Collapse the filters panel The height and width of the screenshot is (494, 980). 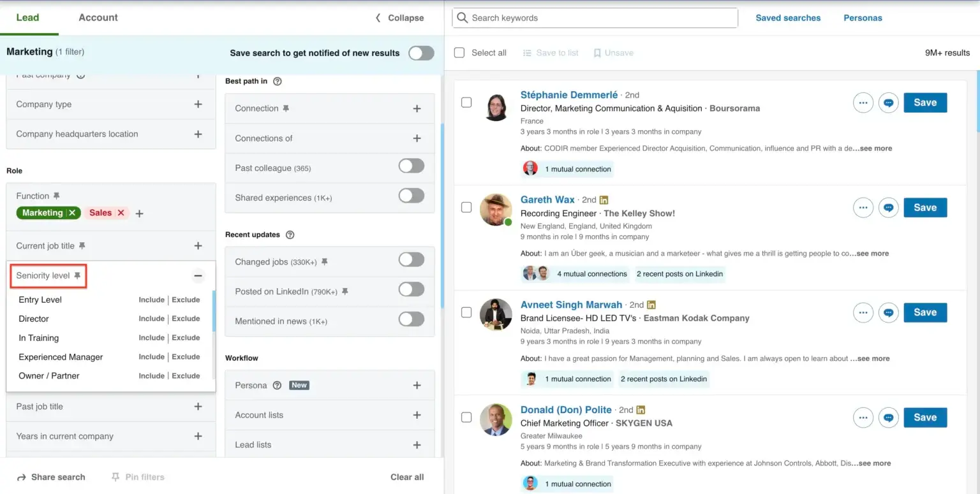point(399,18)
